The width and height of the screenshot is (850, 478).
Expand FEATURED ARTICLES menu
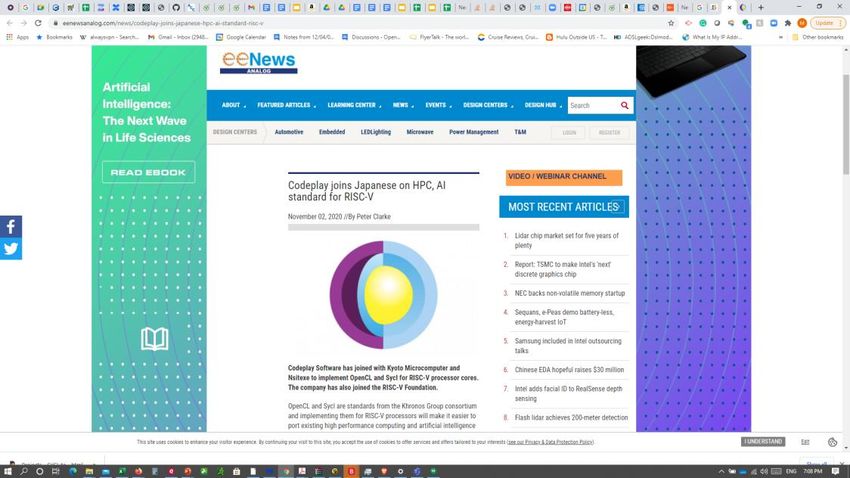tap(286, 105)
